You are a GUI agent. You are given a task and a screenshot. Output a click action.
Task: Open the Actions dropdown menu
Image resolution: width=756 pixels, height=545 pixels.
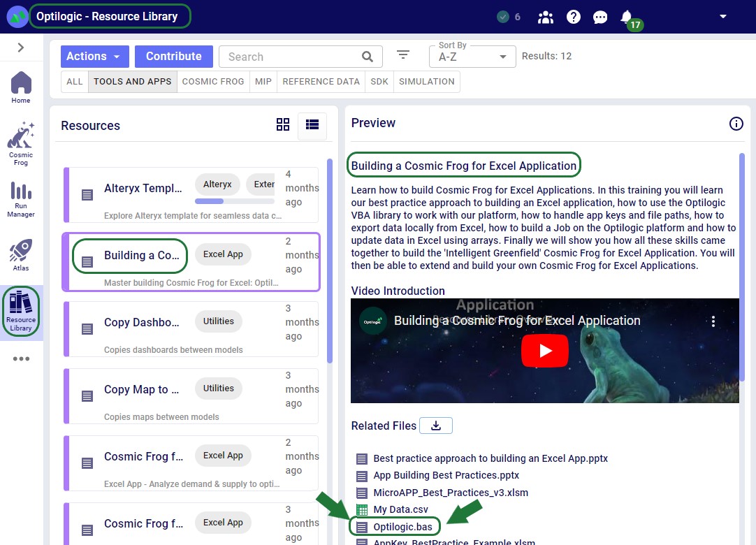tap(95, 57)
